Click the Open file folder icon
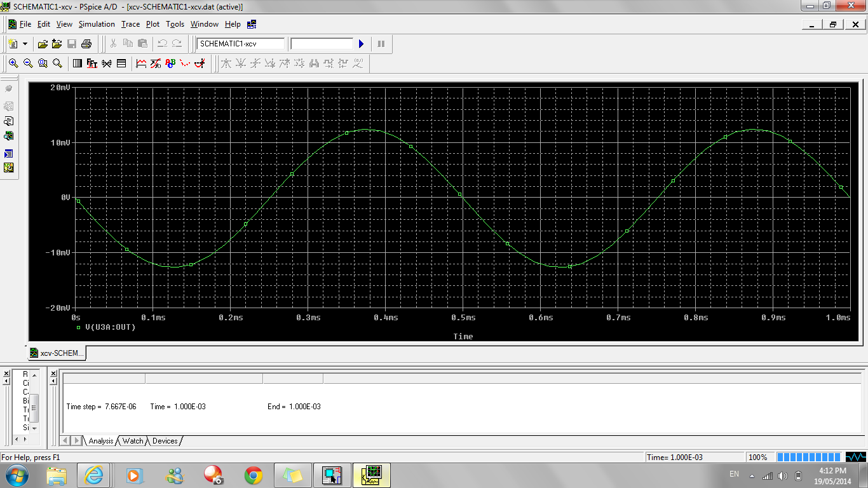Image resolution: width=868 pixels, height=488 pixels. point(43,44)
